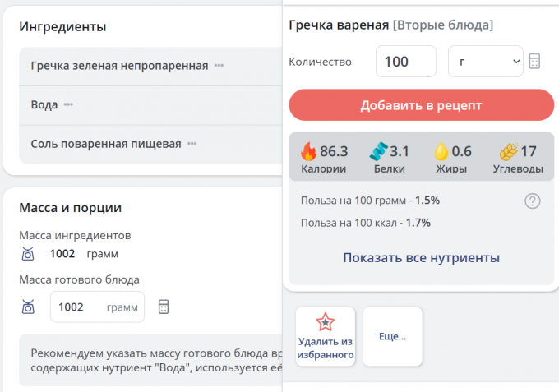The height and width of the screenshot is (392, 559).
Task: Click the protein icon next to 3.1
Action: 377,151
